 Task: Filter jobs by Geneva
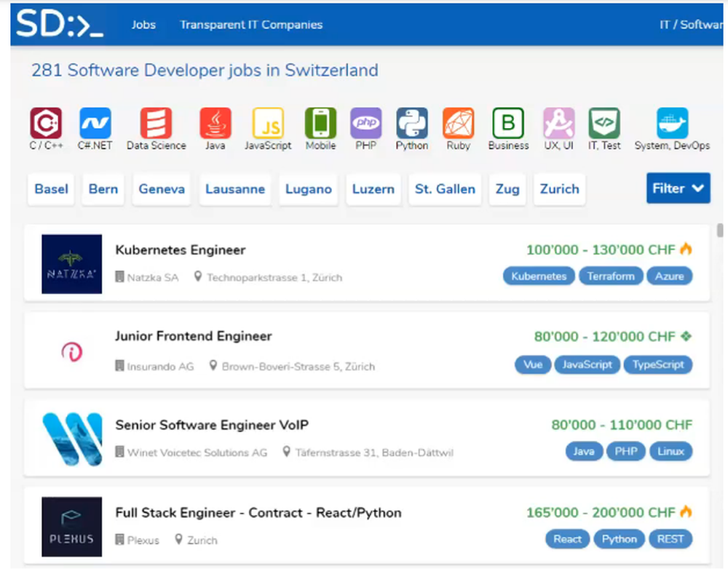point(162,189)
